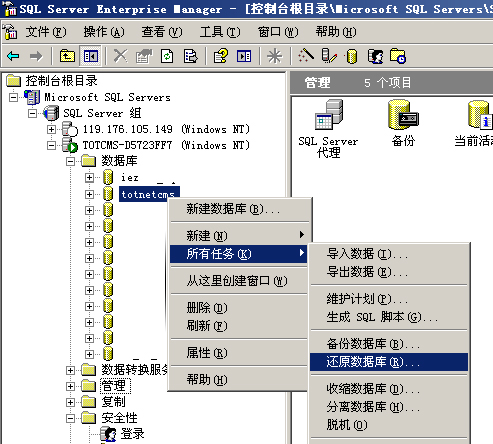The image size is (493, 444).
Task: Expand the 数据转换服务 folder node
Action: pyautogui.click(x=70, y=370)
